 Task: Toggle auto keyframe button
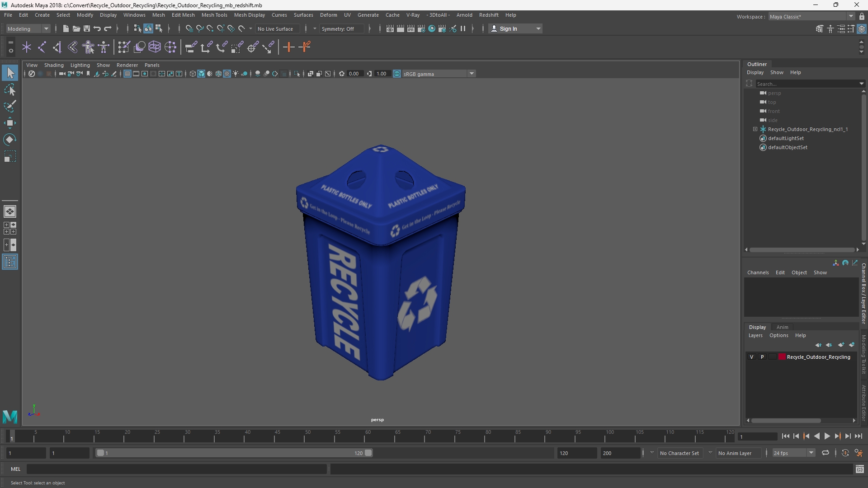[x=845, y=453]
